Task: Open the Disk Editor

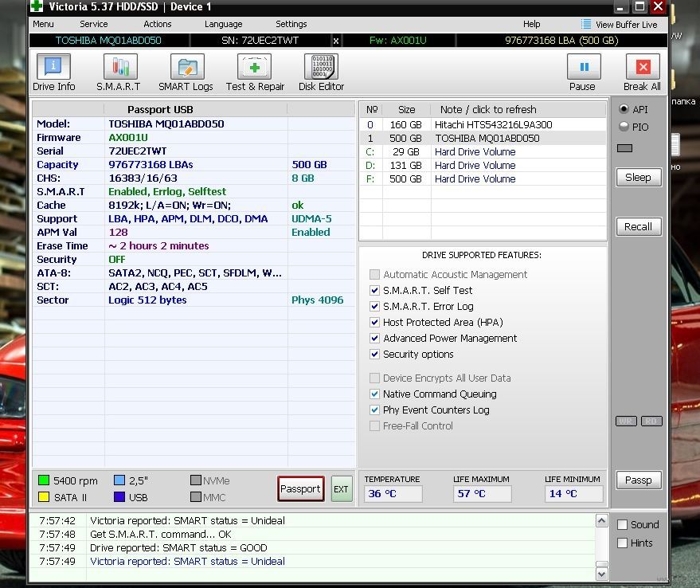Action: (x=322, y=73)
